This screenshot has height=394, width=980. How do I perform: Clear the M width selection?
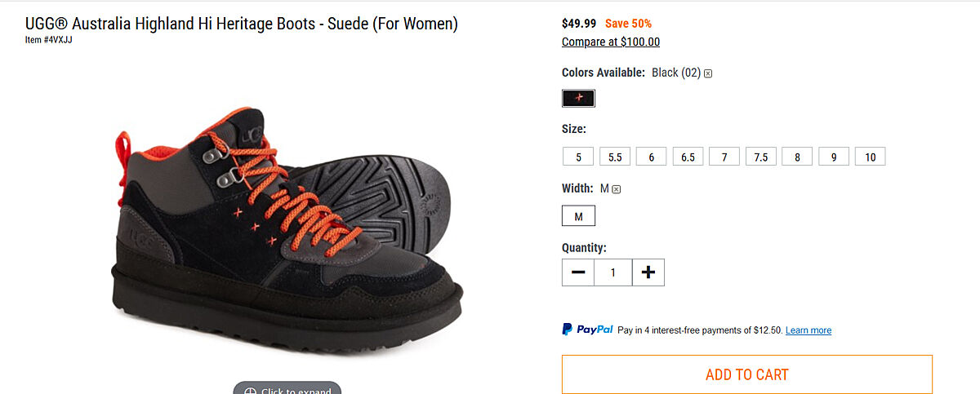click(x=617, y=189)
